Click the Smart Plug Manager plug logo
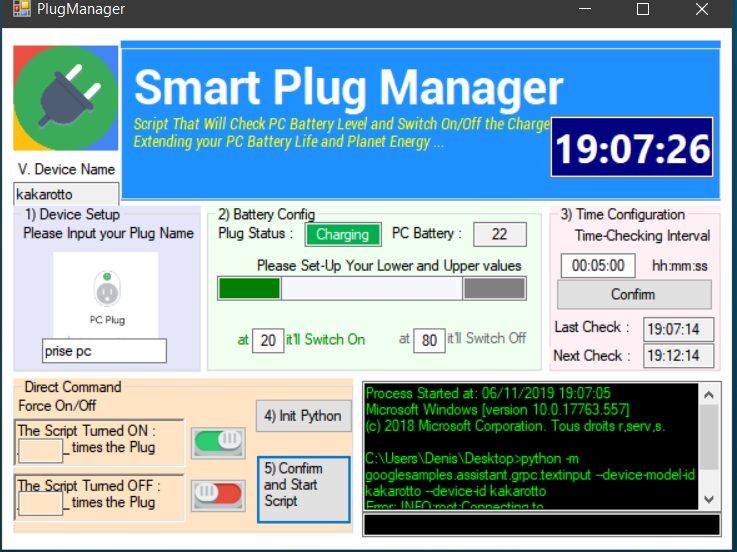The width and height of the screenshot is (737, 552). 66,98
